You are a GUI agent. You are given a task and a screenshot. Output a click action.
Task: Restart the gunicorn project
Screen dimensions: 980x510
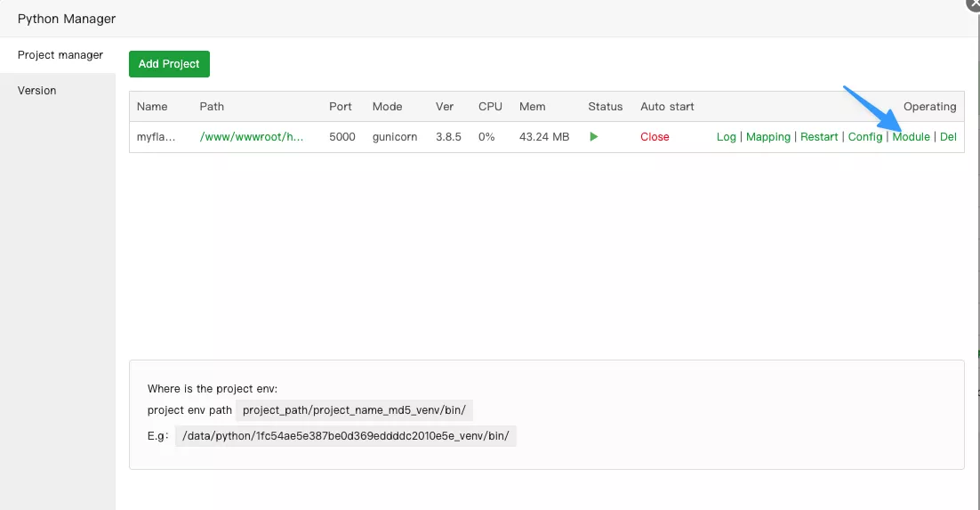pyautogui.click(x=819, y=137)
